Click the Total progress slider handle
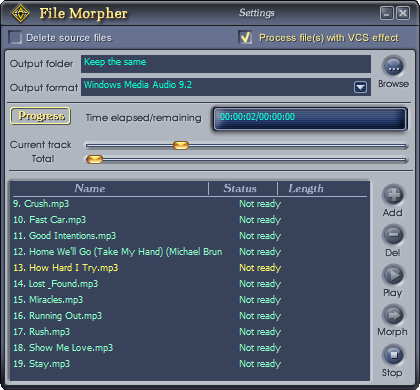The height and width of the screenshot is (390, 420). tap(95, 159)
